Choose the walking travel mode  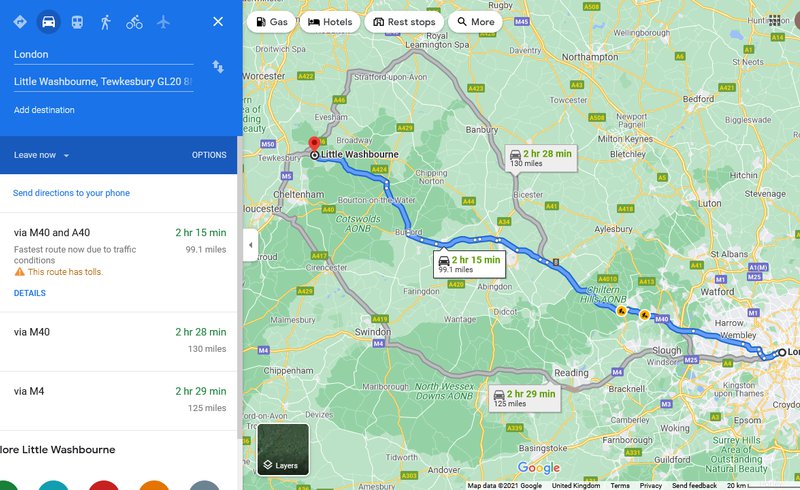click(x=106, y=22)
